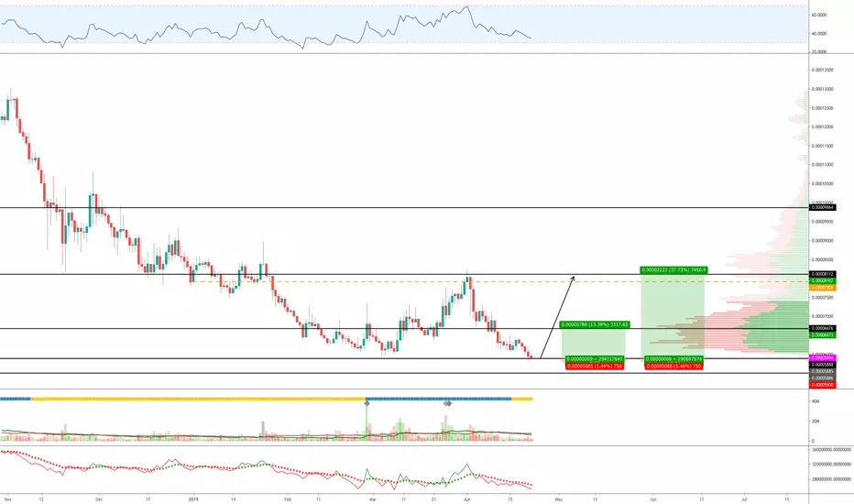Select the green 0.00006673 price label
Viewport: 854px width, 504px height.
pyautogui.click(x=823, y=335)
